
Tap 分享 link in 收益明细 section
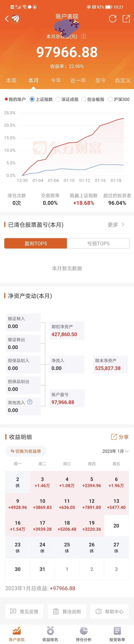(120, 437)
